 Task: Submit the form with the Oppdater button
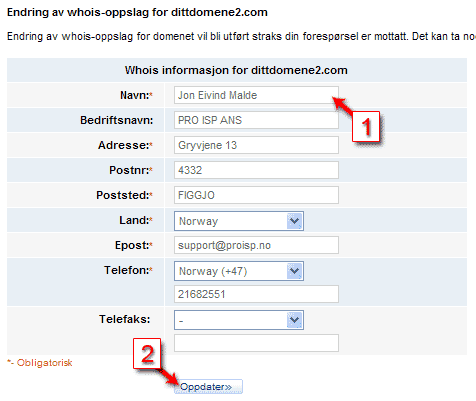[x=208, y=387]
